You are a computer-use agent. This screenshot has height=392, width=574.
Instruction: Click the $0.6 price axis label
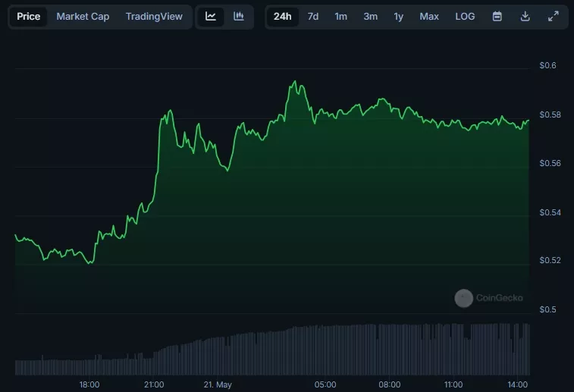547,65
